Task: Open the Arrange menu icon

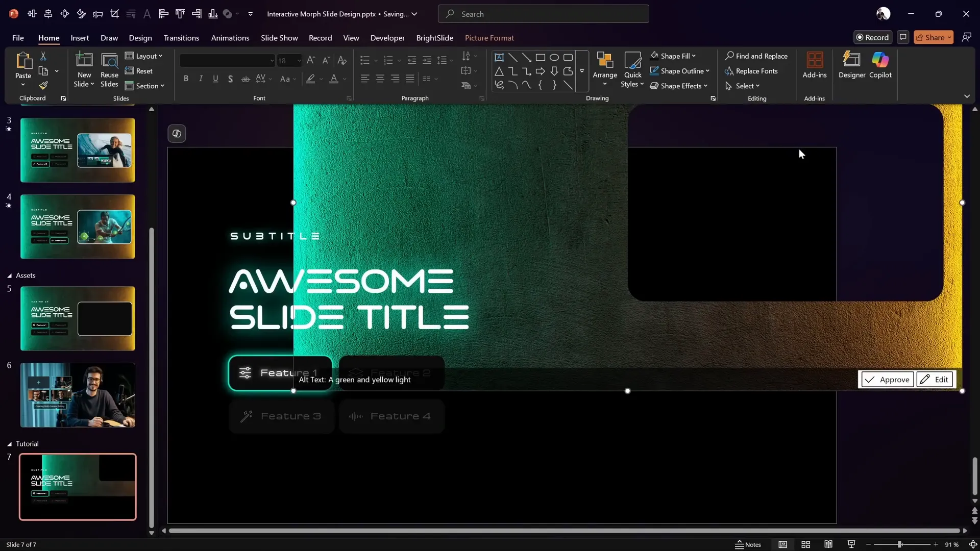Action: (x=605, y=61)
